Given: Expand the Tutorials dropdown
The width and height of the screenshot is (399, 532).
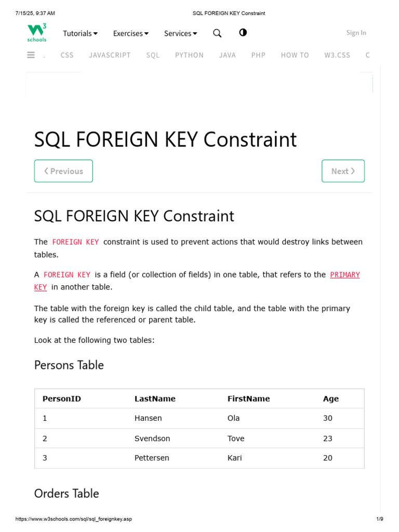Looking at the screenshot, I should [80, 33].
